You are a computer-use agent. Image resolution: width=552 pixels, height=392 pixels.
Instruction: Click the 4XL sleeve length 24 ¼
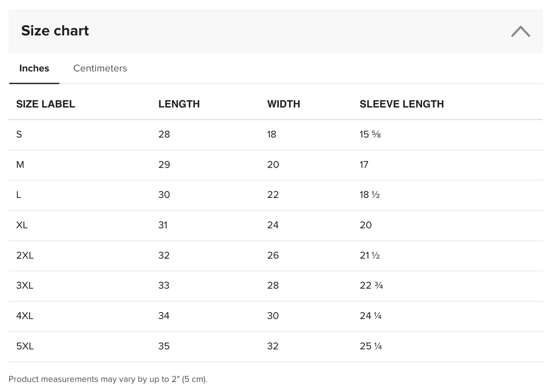pyautogui.click(x=371, y=316)
